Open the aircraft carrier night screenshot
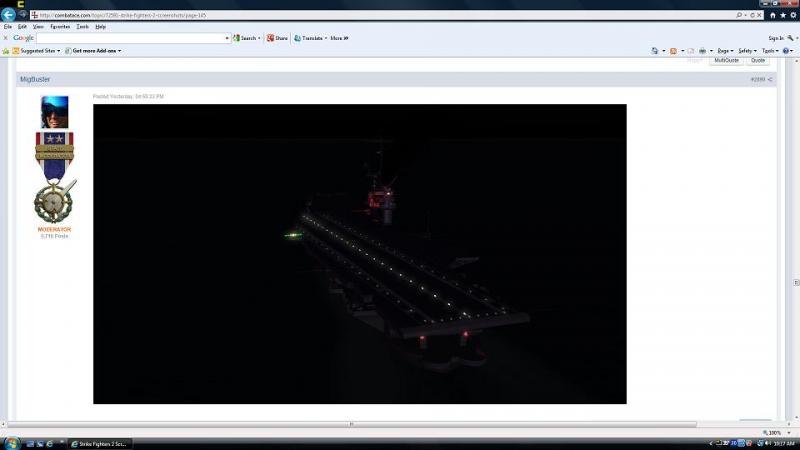 [x=360, y=254]
